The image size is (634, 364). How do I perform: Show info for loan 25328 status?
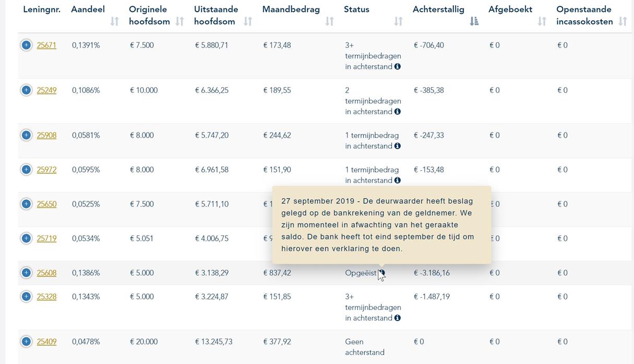click(x=398, y=318)
